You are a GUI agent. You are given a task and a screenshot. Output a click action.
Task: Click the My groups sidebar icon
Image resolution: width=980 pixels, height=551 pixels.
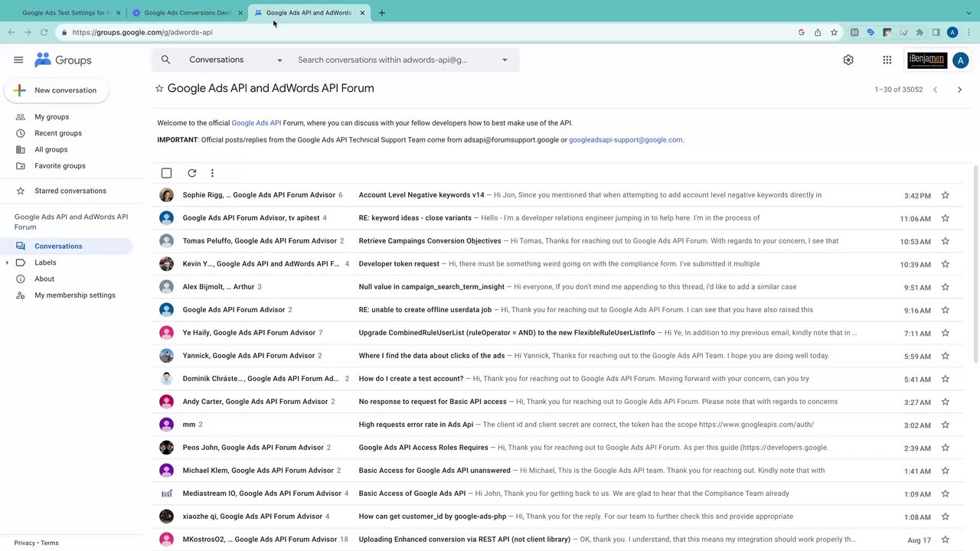point(21,117)
